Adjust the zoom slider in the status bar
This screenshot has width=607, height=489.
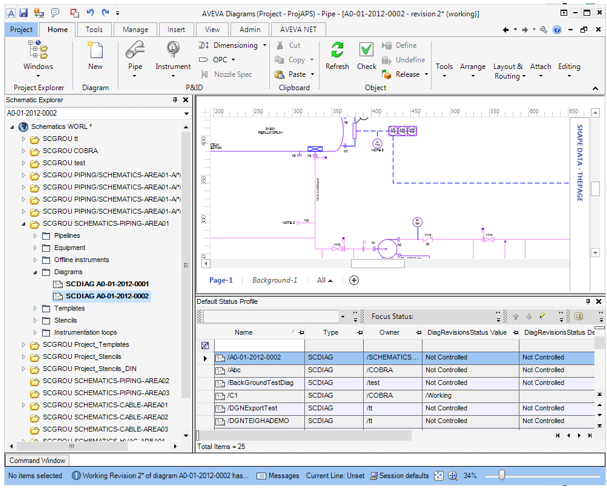coord(502,475)
